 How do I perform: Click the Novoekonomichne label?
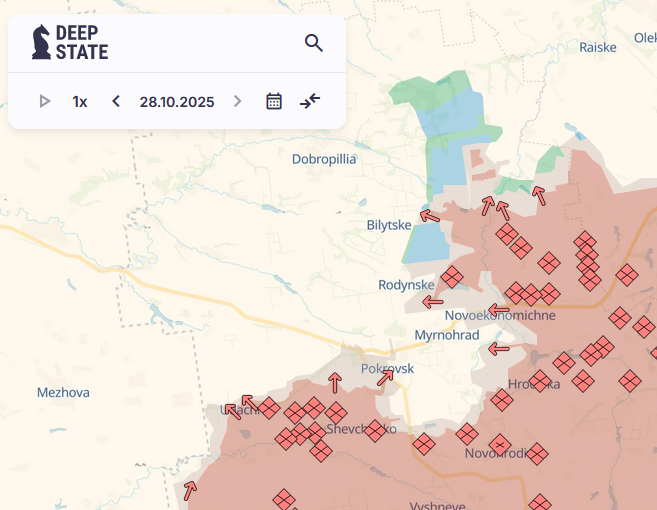[500, 315]
